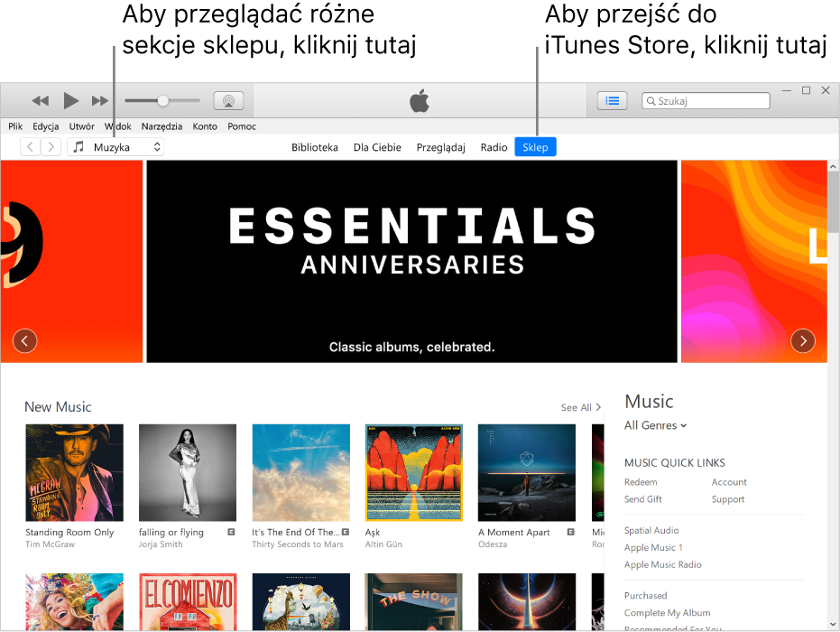Click the Fast Forward icon
Screen dimensions: 840x632
[x=101, y=100]
